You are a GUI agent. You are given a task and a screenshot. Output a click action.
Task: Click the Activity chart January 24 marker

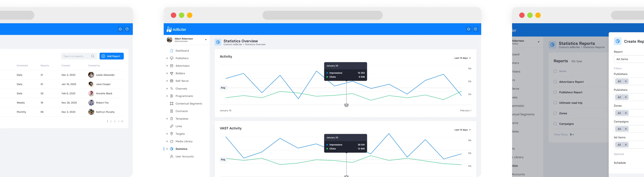[x=346, y=105]
